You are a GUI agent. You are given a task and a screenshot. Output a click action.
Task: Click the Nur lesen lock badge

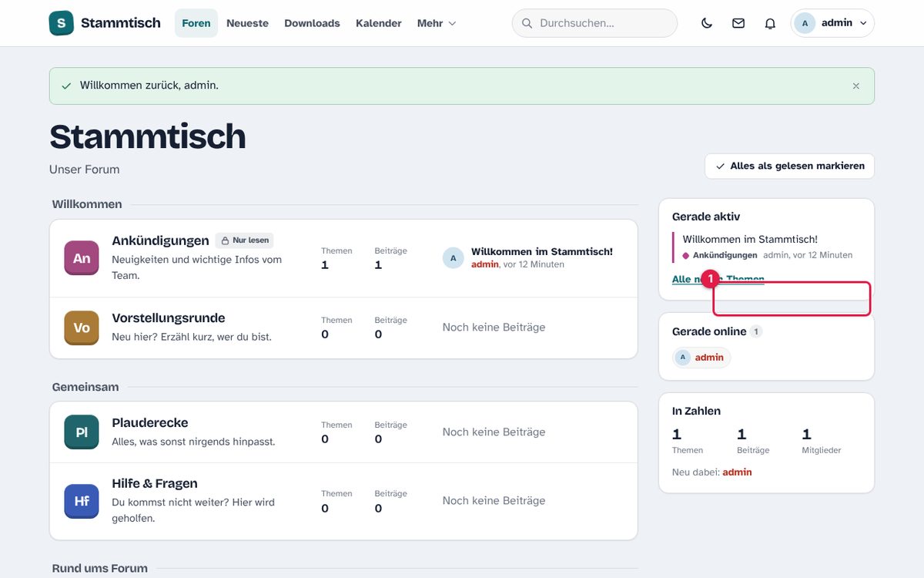244,240
